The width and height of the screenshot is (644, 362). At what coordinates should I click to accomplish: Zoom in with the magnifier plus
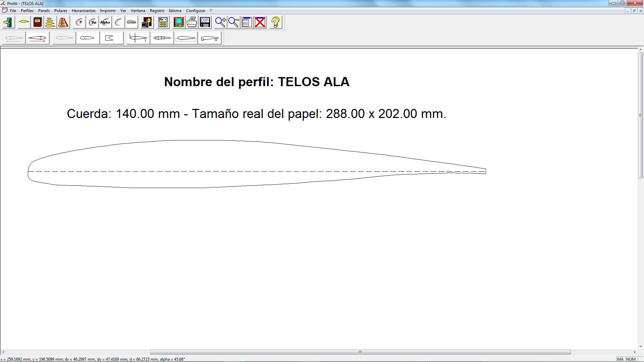pos(220,22)
